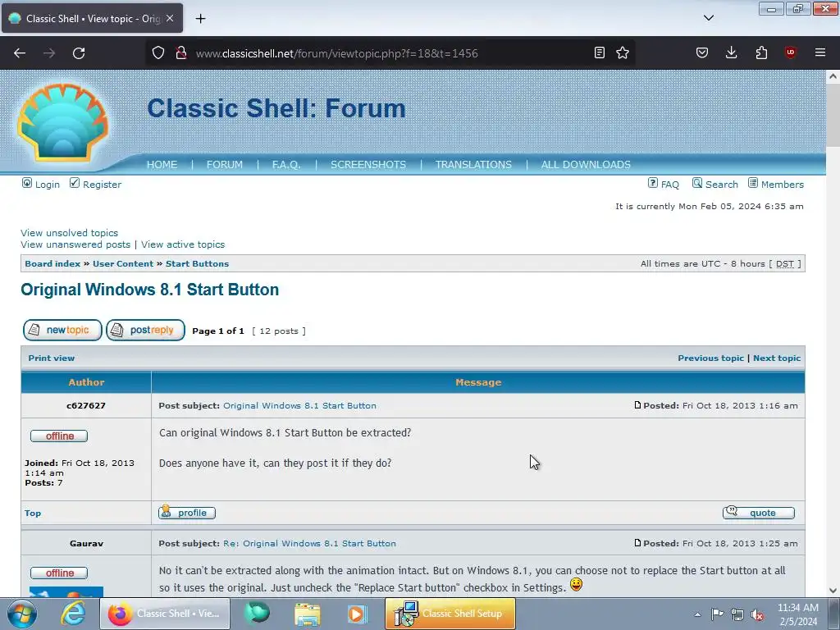Open tracking protection shield icon

click(x=158, y=53)
